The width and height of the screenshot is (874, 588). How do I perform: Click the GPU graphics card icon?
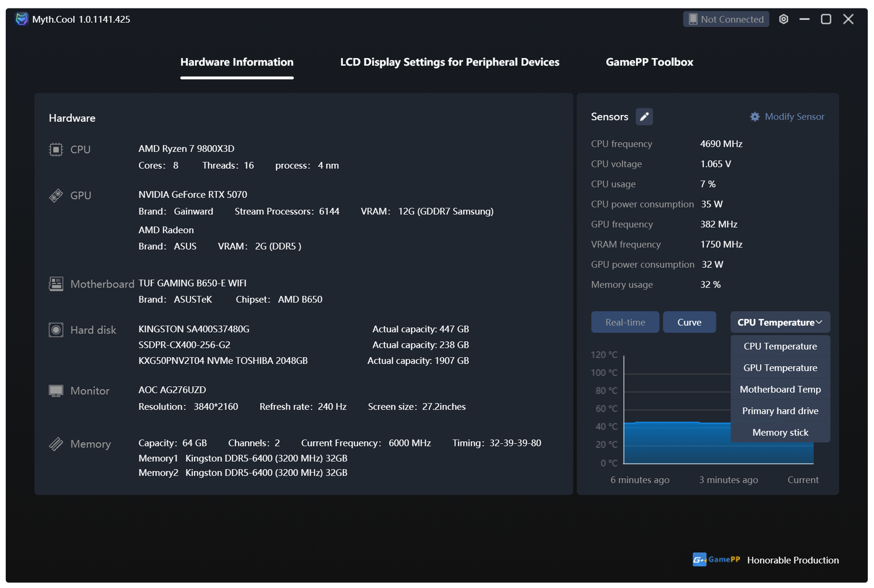[x=56, y=196]
